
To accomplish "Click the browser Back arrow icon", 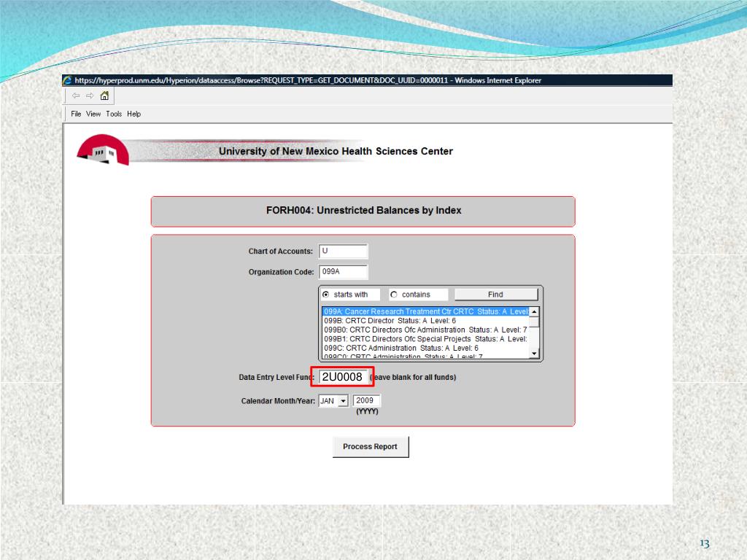I will 75,96.
